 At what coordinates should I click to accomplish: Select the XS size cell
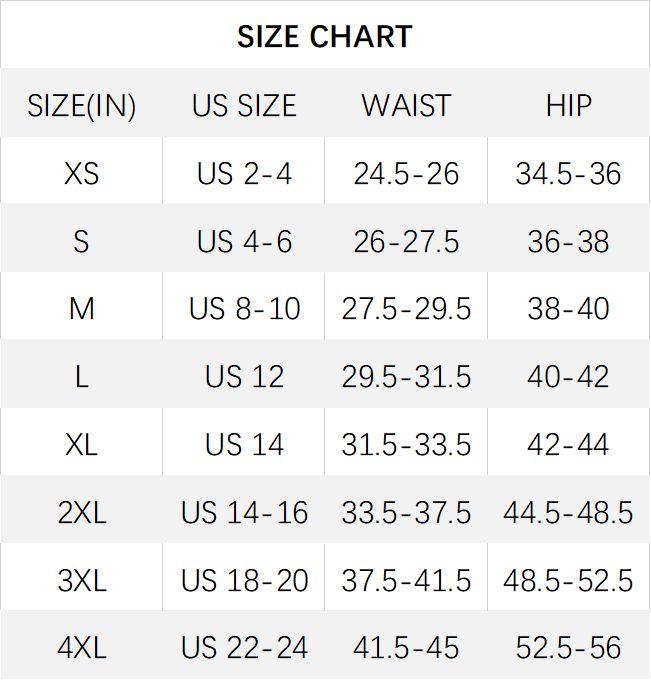click(81, 174)
